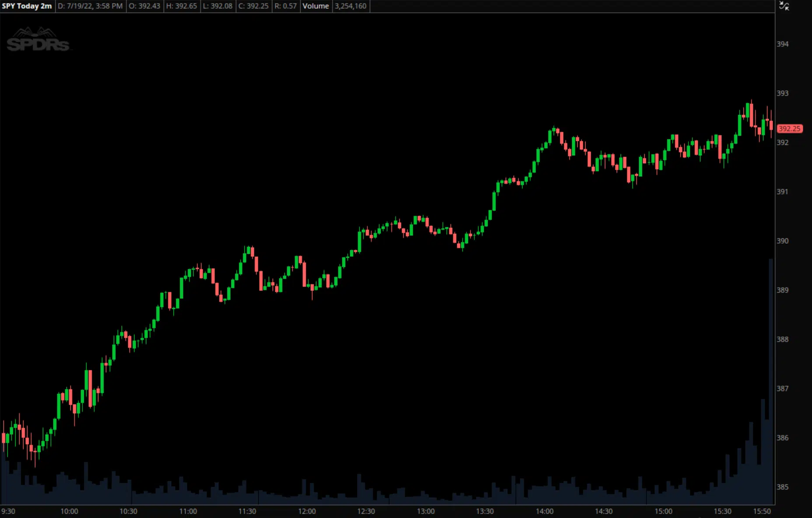Click the 386 price axis label
The width and height of the screenshot is (812, 518).
coord(783,438)
